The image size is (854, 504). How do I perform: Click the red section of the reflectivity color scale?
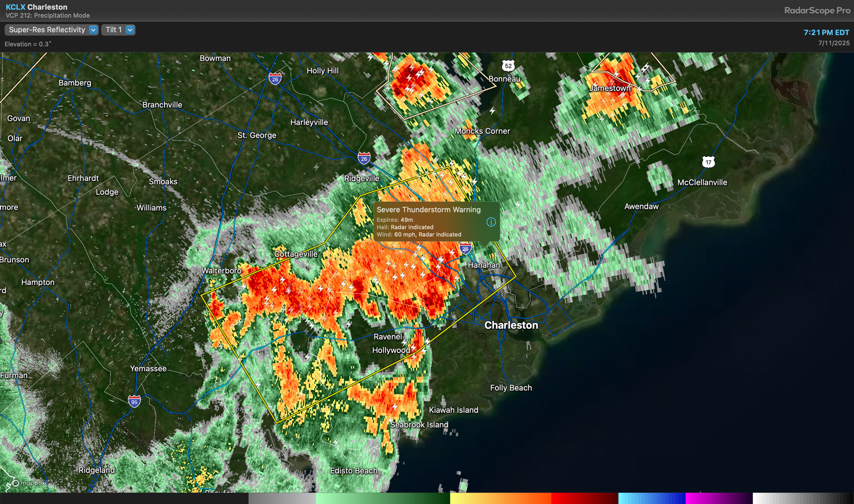(584, 498)
